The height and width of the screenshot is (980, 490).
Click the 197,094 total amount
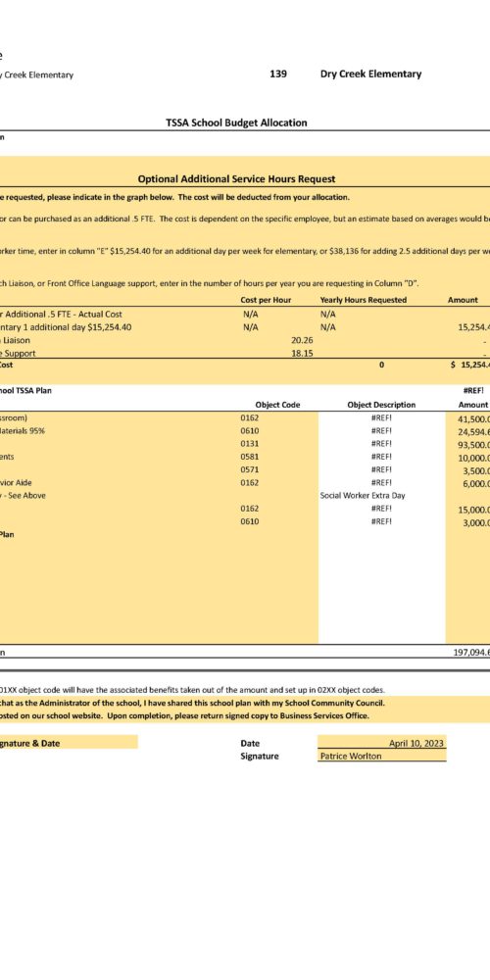point(471,653)
